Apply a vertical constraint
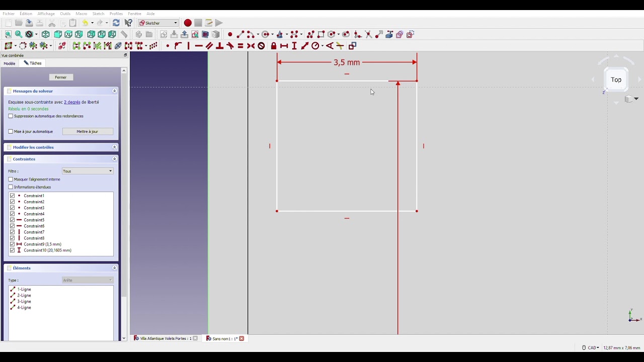This screenshot has width=644, height=362. click(x=189, y=46)
